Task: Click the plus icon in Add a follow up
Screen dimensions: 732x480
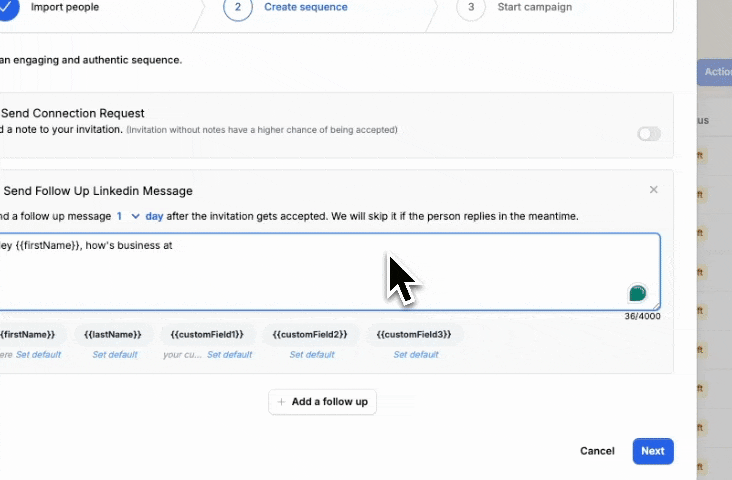Action: click(x=281, y=402)
